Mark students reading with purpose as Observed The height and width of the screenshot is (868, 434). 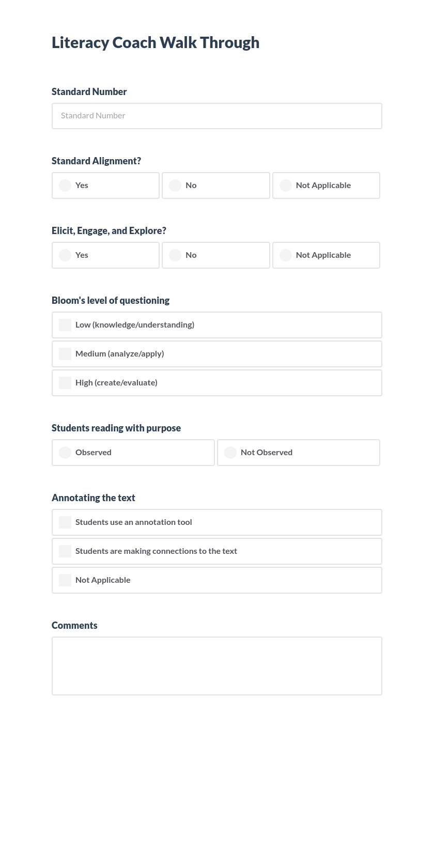[x=65, y=453]
